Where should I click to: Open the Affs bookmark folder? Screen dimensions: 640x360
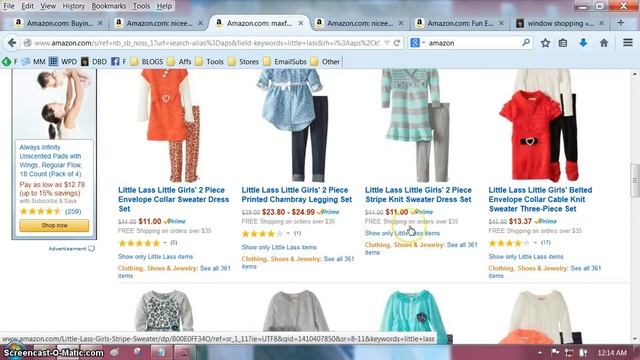point(180,62)
